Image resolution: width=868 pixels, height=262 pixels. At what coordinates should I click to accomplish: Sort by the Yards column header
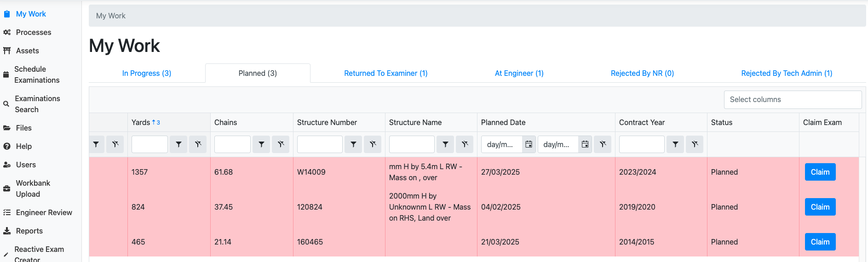tap(141, 122)
